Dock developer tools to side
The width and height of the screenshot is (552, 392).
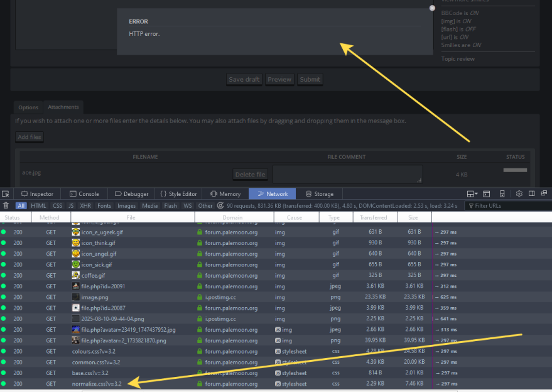[x=531, y=193]
